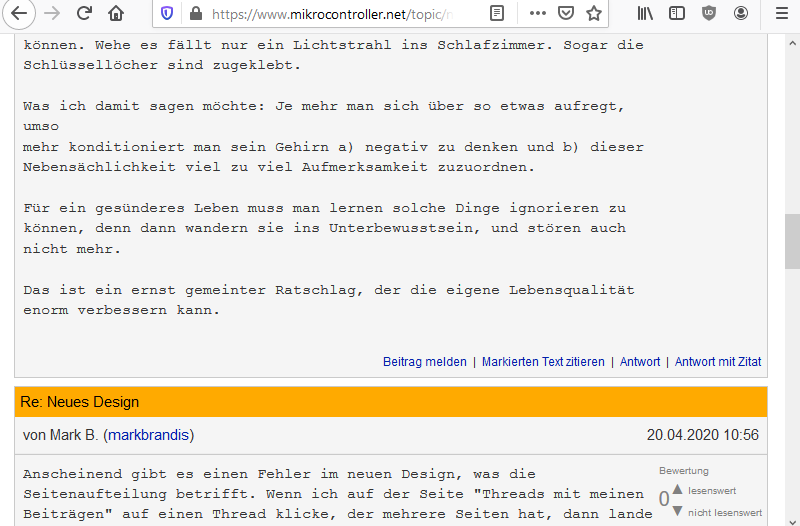
Task: Open the Library bookshelf icon
Action: click(645, 13)
